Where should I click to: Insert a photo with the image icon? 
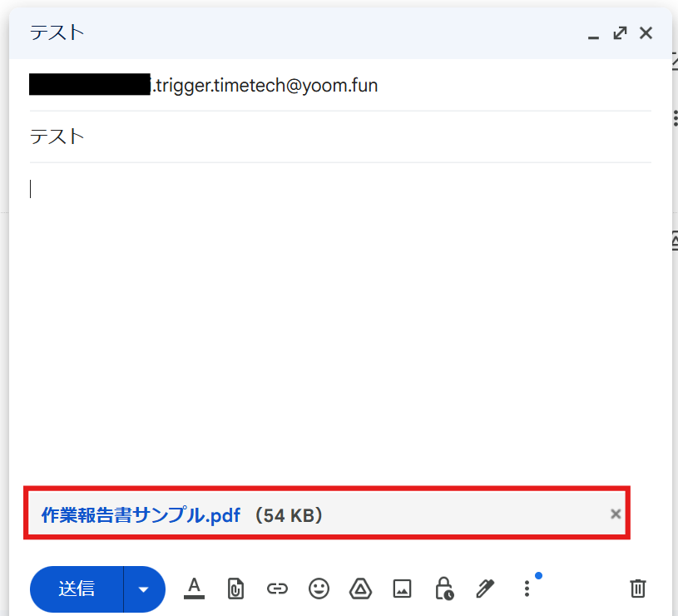pyautogui.click(x=402, y=589)
